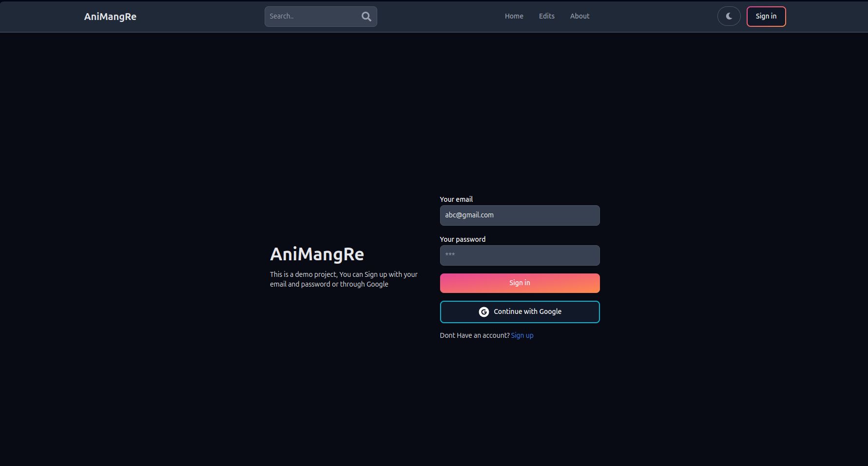Click the empty navbar area beside About
This screenshot has height=466, width=868.
coord(653,17)
